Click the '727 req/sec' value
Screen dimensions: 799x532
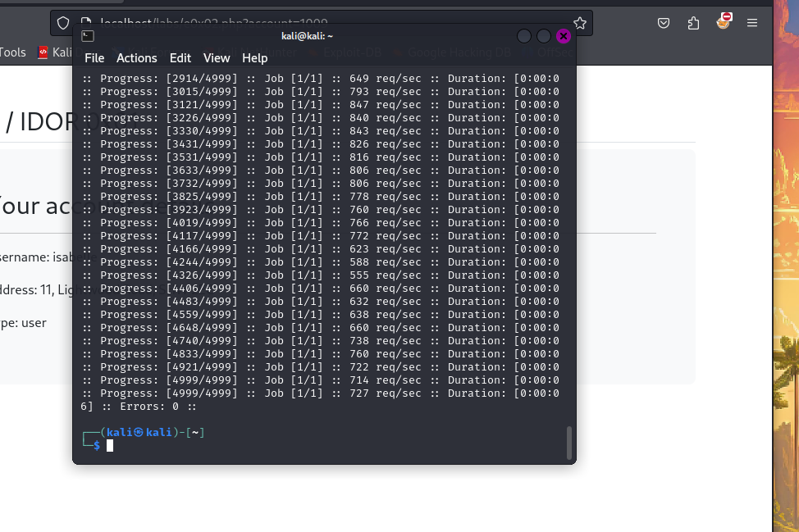386,393
